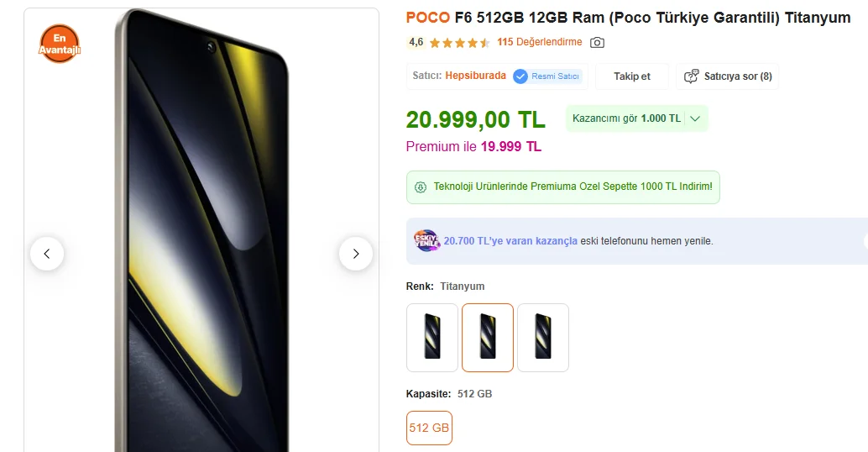Click the camera icon beside review count
The image size is (868, 452).
pos(597,43)
